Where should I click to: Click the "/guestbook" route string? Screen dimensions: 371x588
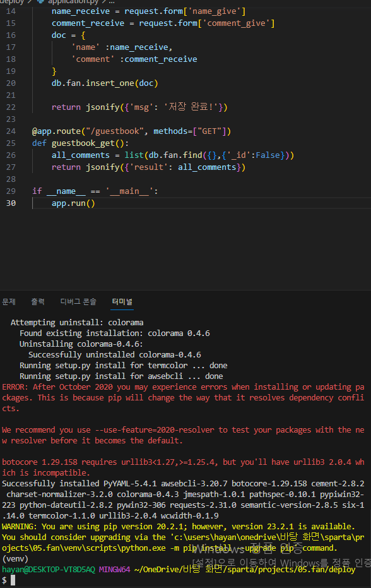pos(115,131)
